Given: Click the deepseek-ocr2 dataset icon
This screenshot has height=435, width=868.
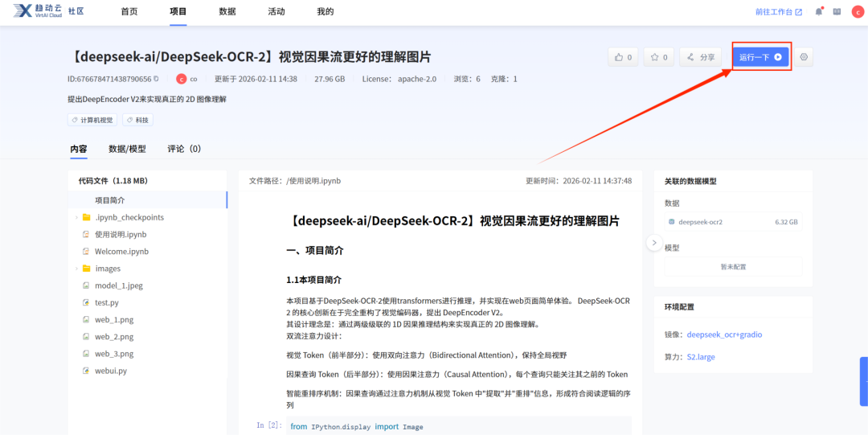Looking at the screenshot, I should click(671, 222).
